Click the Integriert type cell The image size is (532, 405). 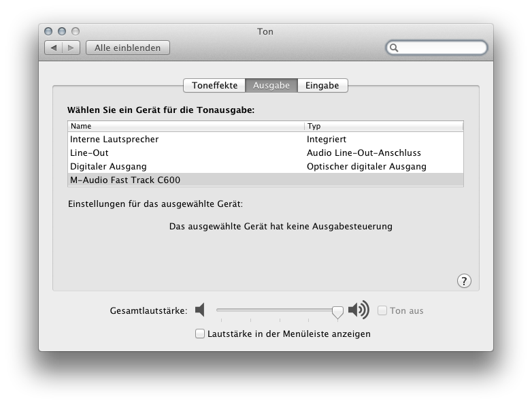[327, 139]
